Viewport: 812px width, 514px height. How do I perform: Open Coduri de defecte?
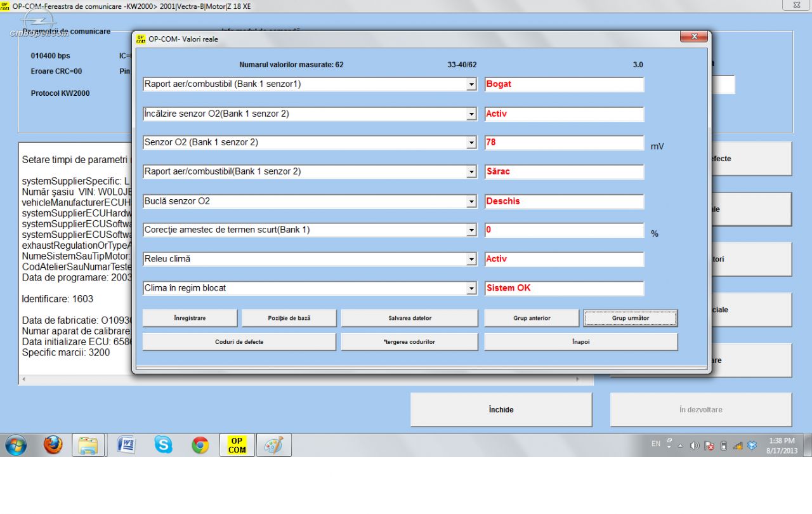point(239,342)
